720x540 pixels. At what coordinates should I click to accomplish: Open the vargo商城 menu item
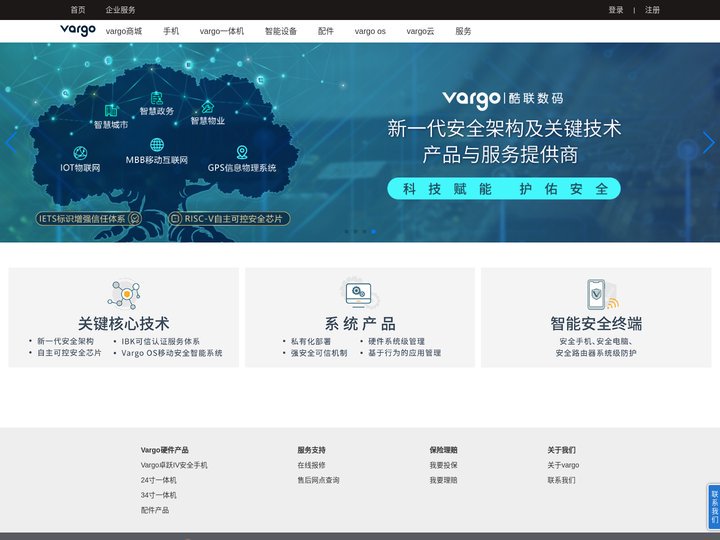[124, 31]
